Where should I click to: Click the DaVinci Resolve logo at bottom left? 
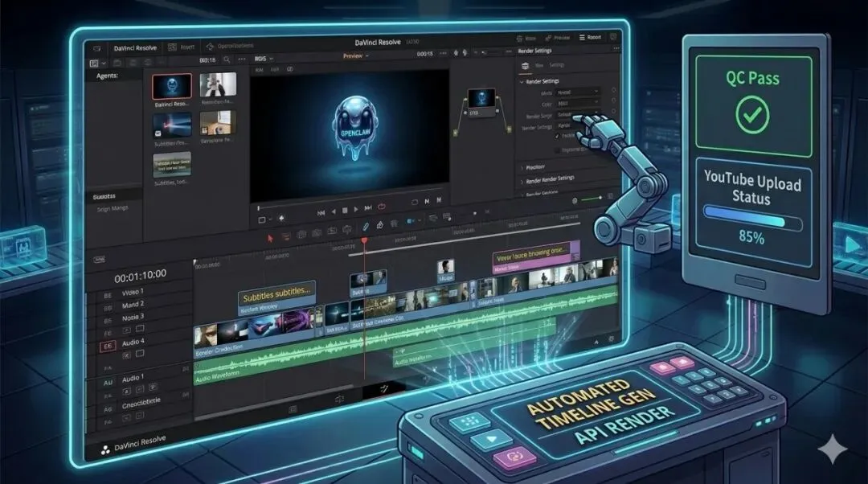[105, 450]
